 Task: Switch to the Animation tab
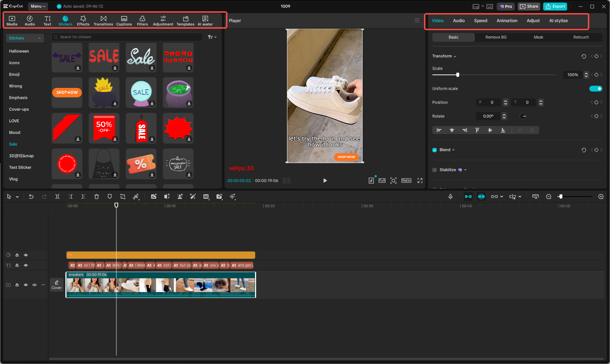[507, 21]
